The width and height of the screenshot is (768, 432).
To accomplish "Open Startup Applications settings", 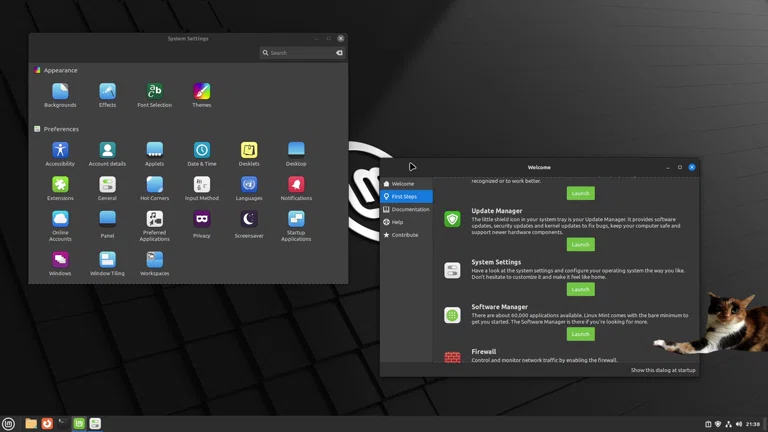I will tap(296, 226).
